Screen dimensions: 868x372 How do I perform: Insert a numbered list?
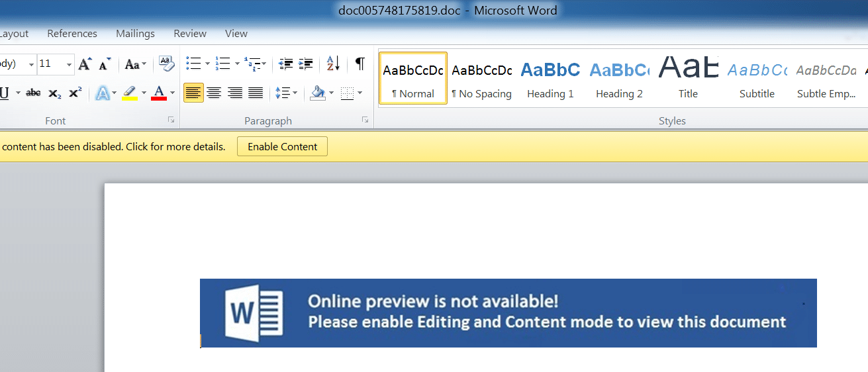pos(222,64)
